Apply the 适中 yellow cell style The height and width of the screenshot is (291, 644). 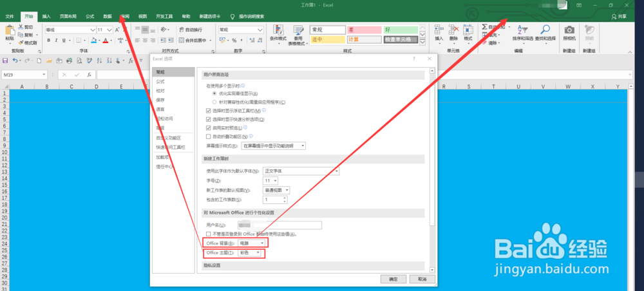click(327, 39)
